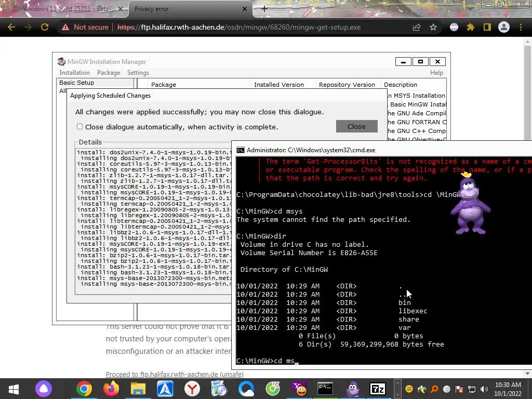
Task: Open the Chrome three-dot menu
Action: click(x=521, y=27)
